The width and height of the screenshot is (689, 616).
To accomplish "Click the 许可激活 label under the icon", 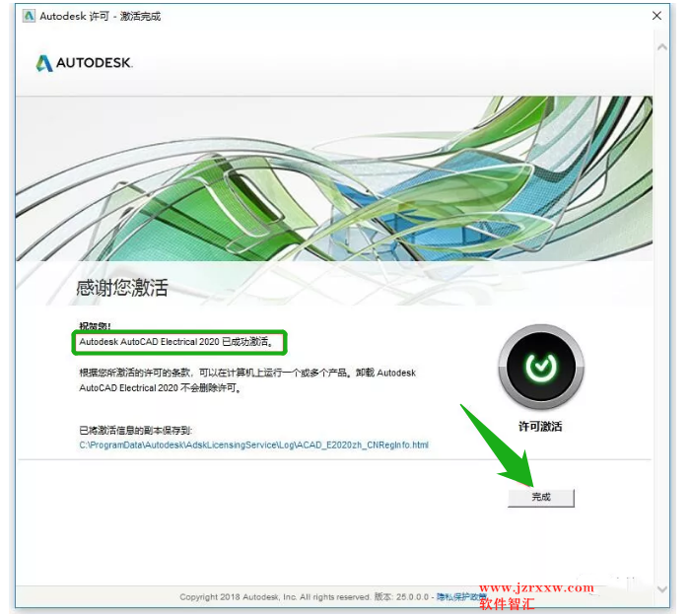I will tap(540, 426).
